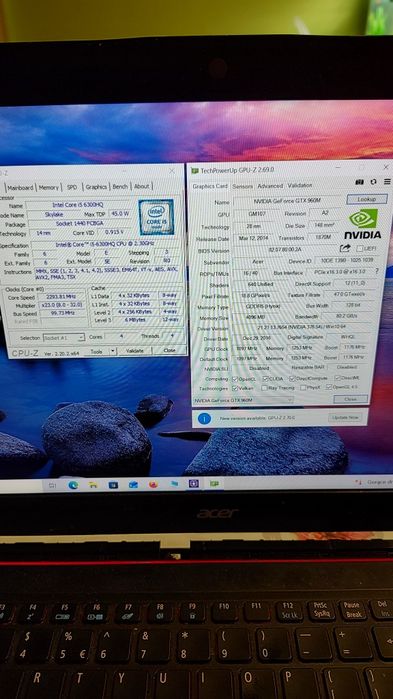
Task: Click the BIOS export share icon in GPU-Z
Action: click(x=345, y=248)
